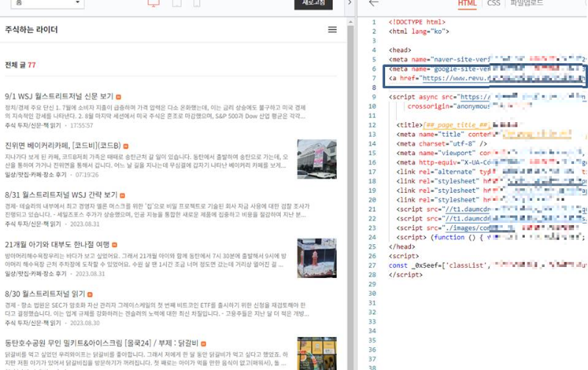Image resolution: width=588 pixels, height=370 pixels.
Task: Click the 새로고침 refresh button
Action: point(314,4)
